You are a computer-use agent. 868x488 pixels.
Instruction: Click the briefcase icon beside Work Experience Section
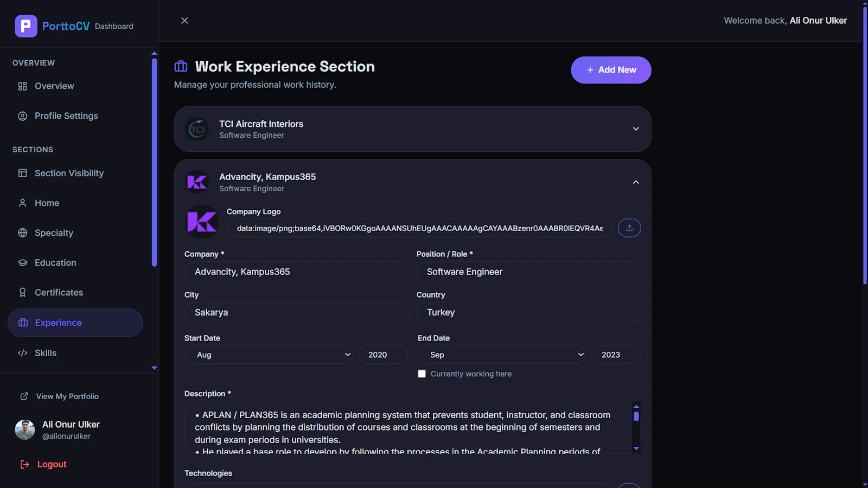point(181,66)
